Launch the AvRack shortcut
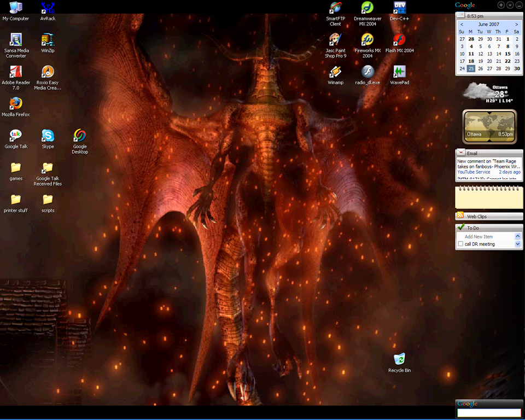 48,11
